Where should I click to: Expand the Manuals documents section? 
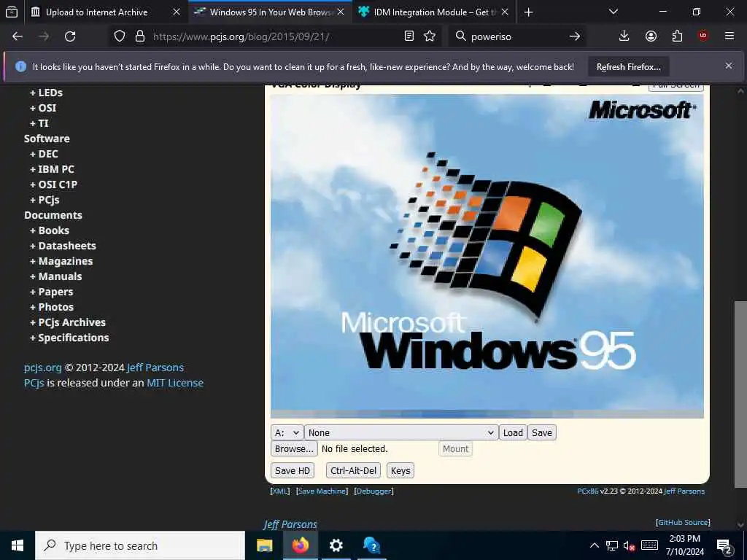(55, 276)
